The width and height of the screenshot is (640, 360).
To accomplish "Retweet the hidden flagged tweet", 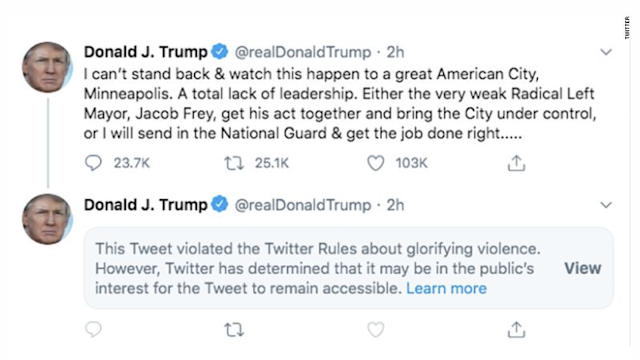I will point(234,330).
